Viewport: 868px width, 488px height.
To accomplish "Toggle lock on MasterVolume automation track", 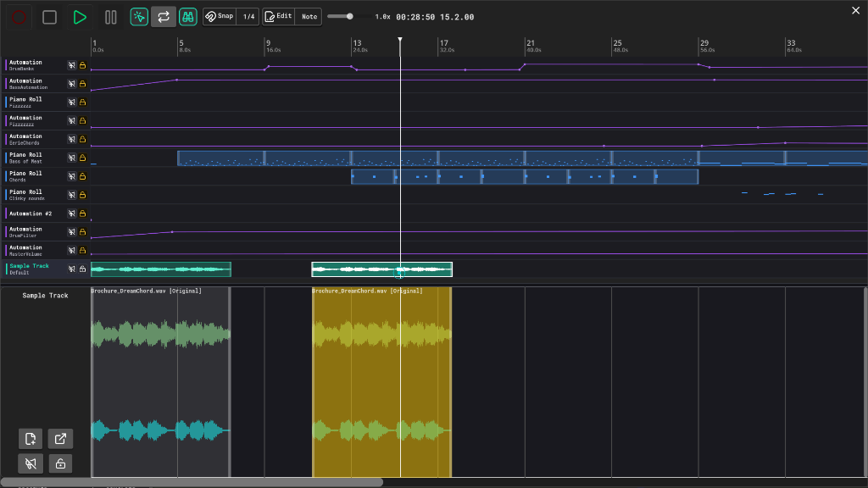I will pos(82,251).
